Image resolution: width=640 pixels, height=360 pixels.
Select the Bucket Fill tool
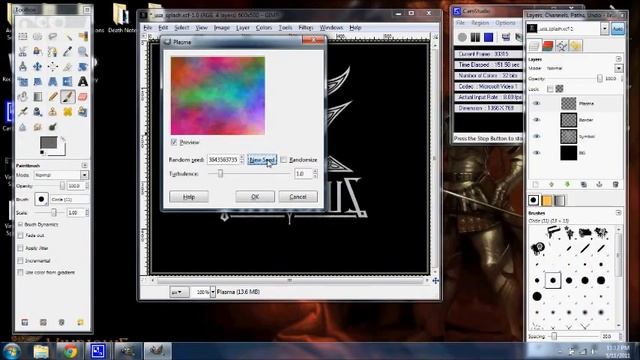(x=22, y=97)
